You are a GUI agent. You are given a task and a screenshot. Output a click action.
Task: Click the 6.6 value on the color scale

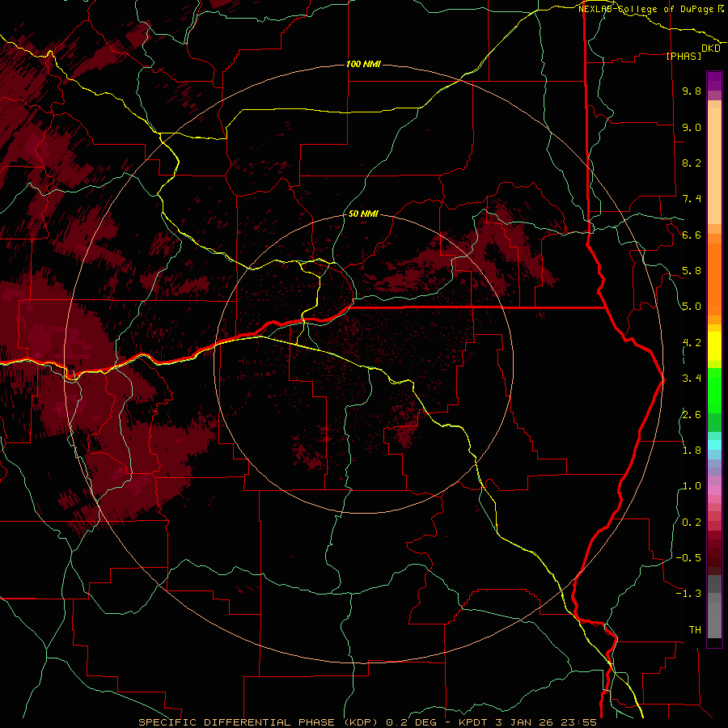(x=692, y=235)
